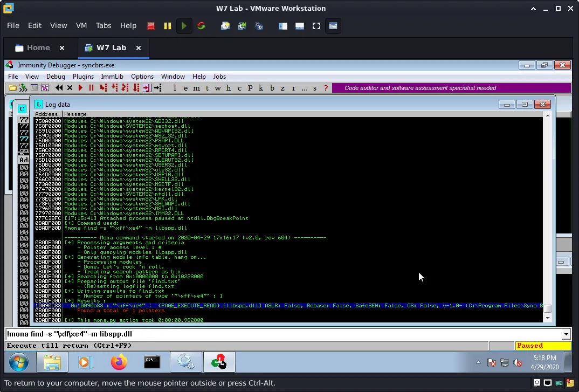Image resolution: width=579 pixels, height=392 pixels.
Task: Show Executable modules with 'e' button
Action: tap(185, 88)
